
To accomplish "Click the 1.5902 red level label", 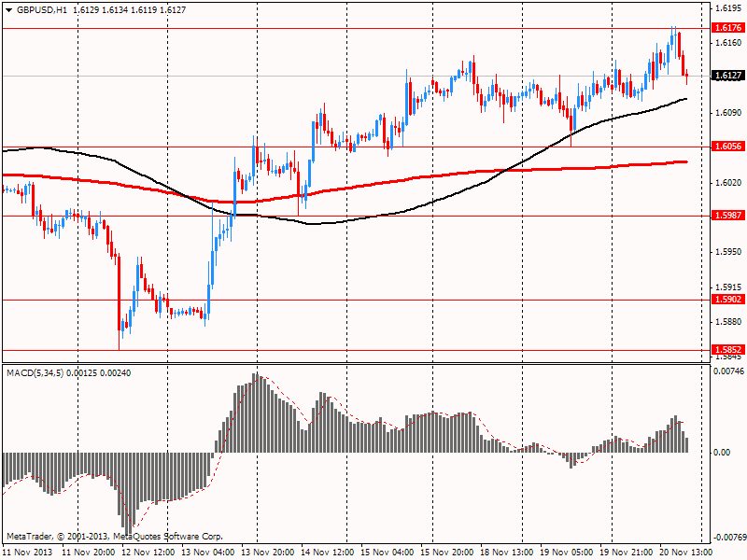I will point(728,300).
